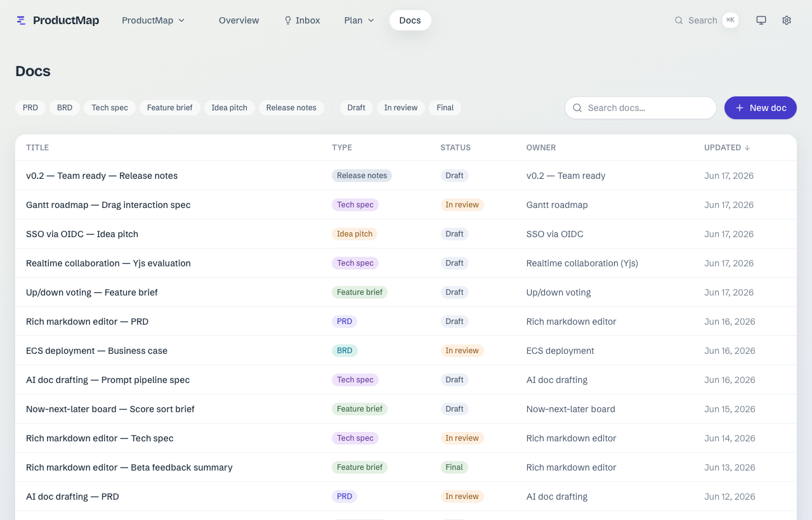Open 'Rich markdown editor — Beta feedback summary'
Image resolution: width=812 pixels, height=520 pixels.
(x=129, y=467)
